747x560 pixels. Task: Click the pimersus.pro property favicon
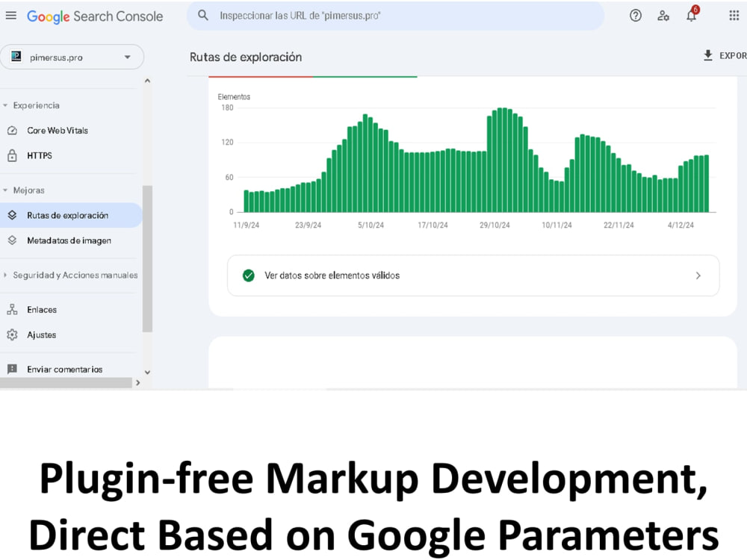(x=16, y=57)
